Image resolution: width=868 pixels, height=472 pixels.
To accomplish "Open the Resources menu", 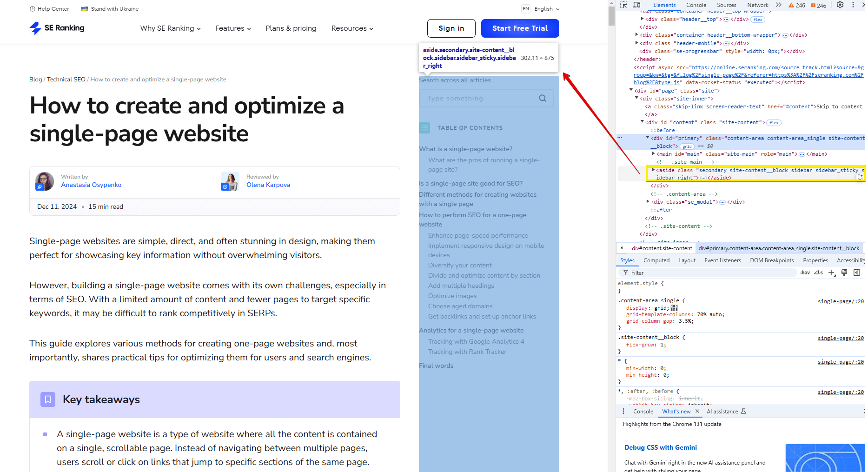I will click(x=352, y=28).
